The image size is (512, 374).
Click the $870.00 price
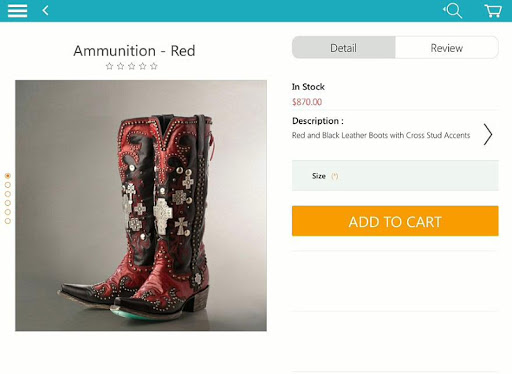coord(307,102)
